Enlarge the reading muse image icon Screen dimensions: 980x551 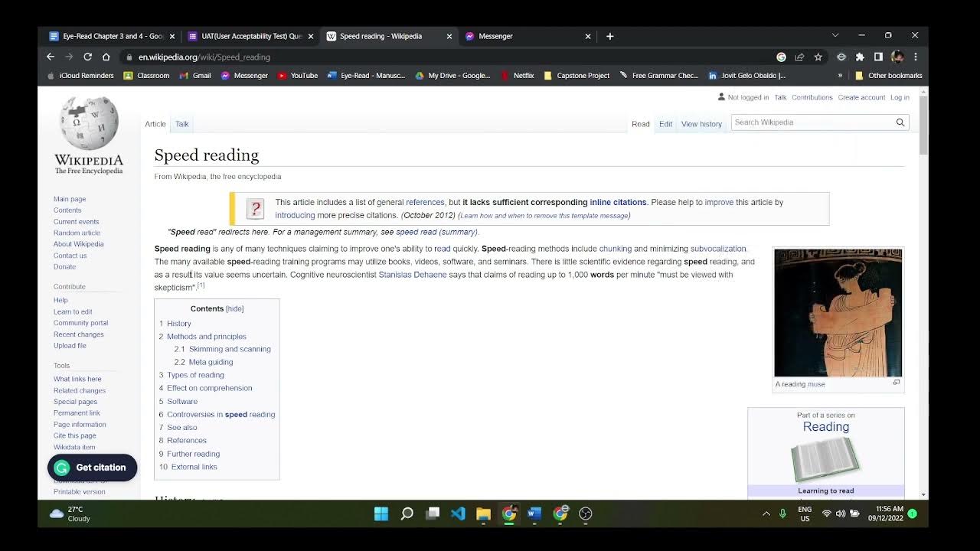coord(897,383)
